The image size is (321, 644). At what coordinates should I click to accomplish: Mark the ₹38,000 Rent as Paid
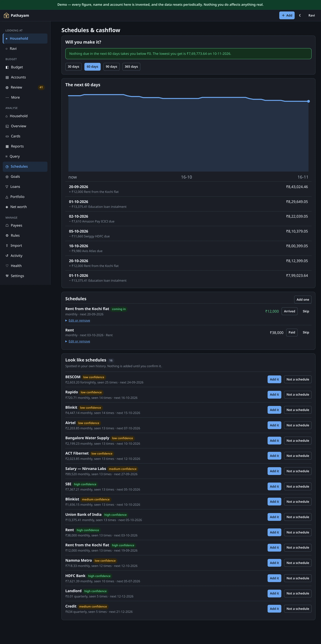coord(292,333)
